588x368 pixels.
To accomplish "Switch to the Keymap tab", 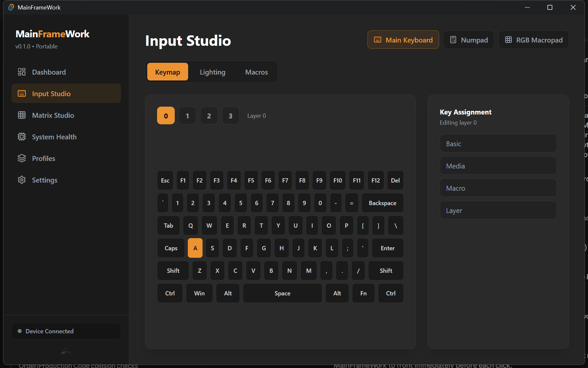I will (x=168, y=72).
